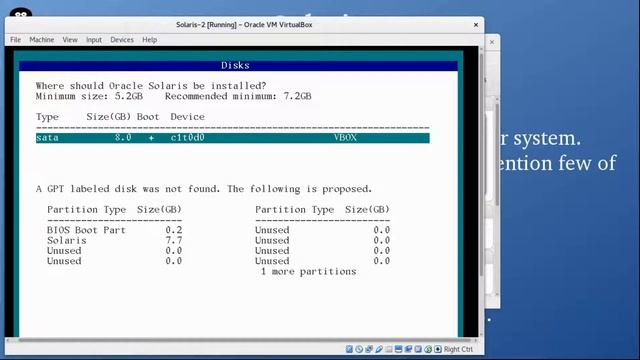Click the '1 more partitions' text

coord(309,271)
